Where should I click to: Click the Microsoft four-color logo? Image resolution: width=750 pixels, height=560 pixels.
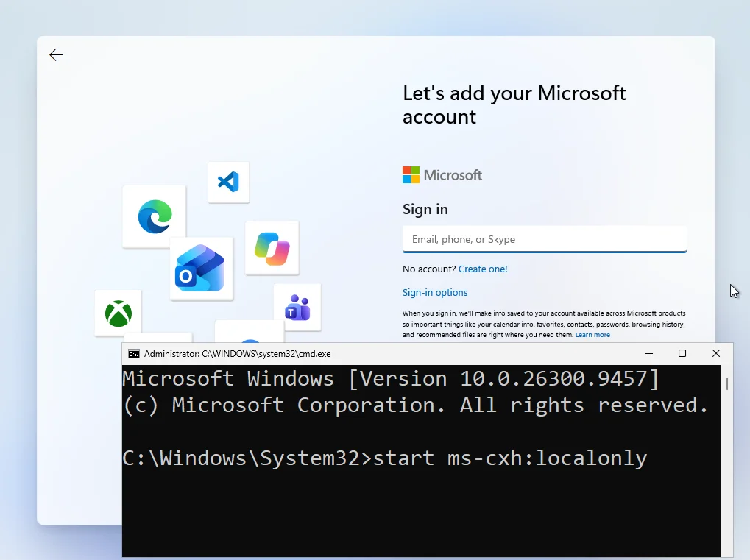411,175
